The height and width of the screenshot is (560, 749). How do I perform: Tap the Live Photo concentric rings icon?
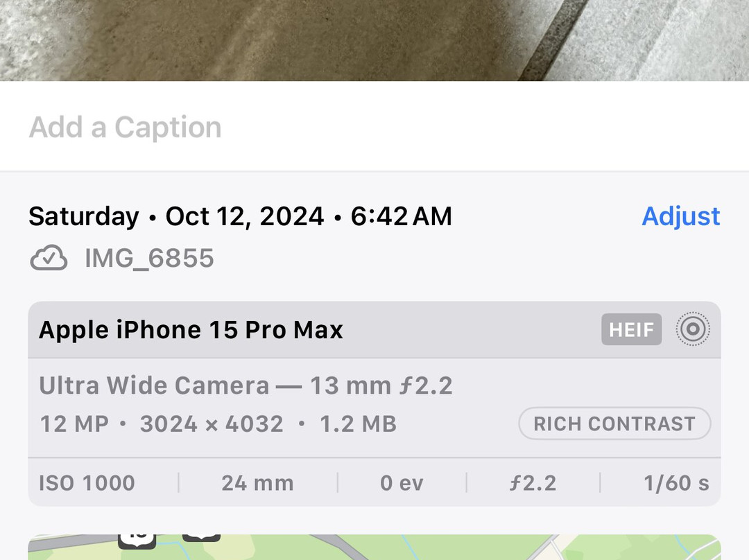[x=692, y=329]
